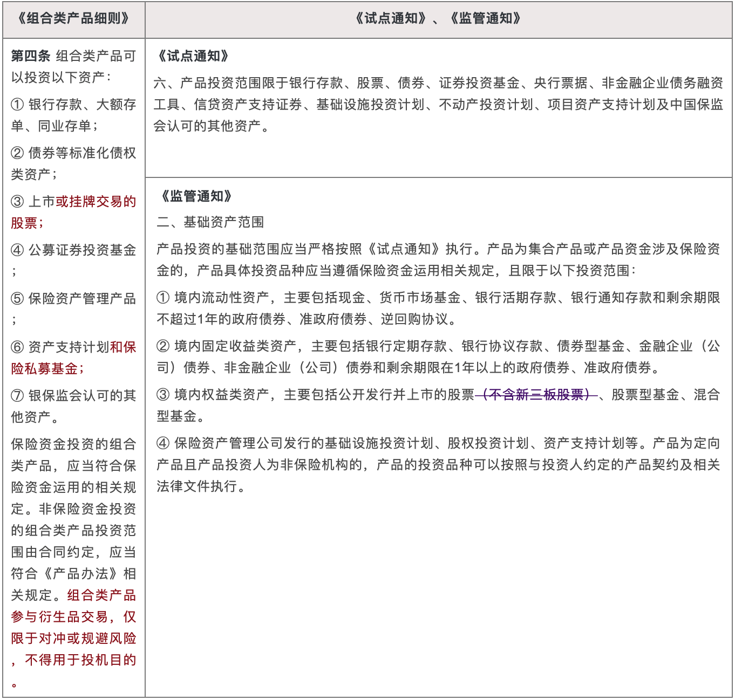Click the bold heading 《监管通知》
Image resolution: width=735 pixels, height=700 pixels.
click(x=197, y=196)
